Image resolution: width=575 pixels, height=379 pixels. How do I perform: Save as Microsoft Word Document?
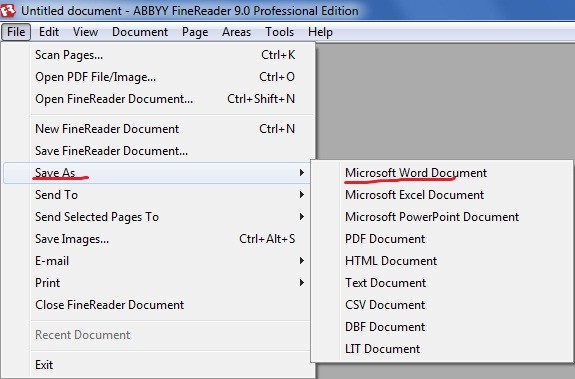click(442, 173)
